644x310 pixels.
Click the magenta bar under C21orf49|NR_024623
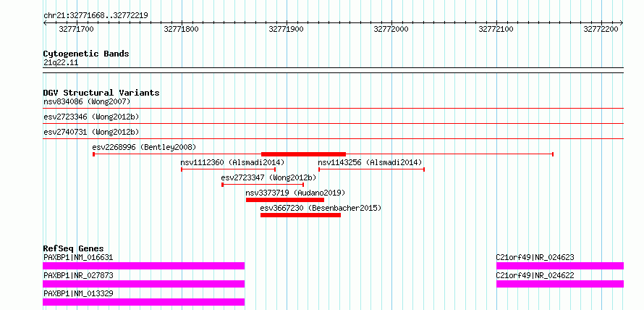pos(560,266)
